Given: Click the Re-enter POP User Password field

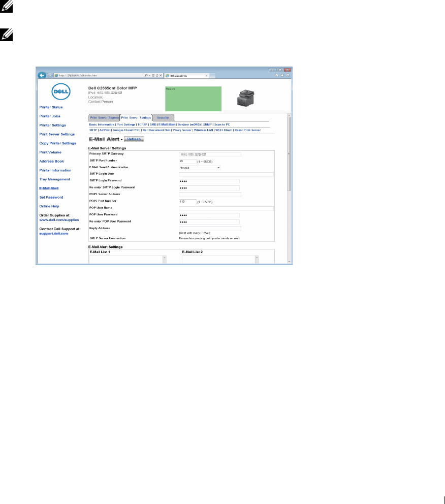Looking at the screenshot, I should pyautogui.click(x=209, y=222).
